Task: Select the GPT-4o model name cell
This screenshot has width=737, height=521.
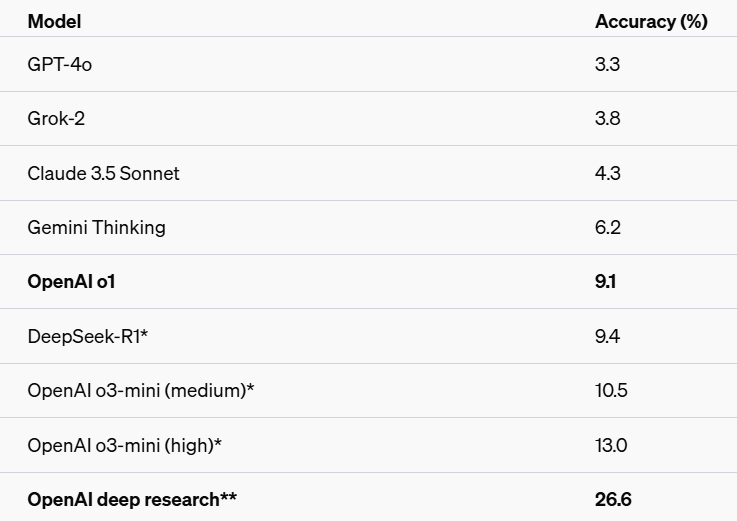Action: pyautogui.click(x=60, y=64)
